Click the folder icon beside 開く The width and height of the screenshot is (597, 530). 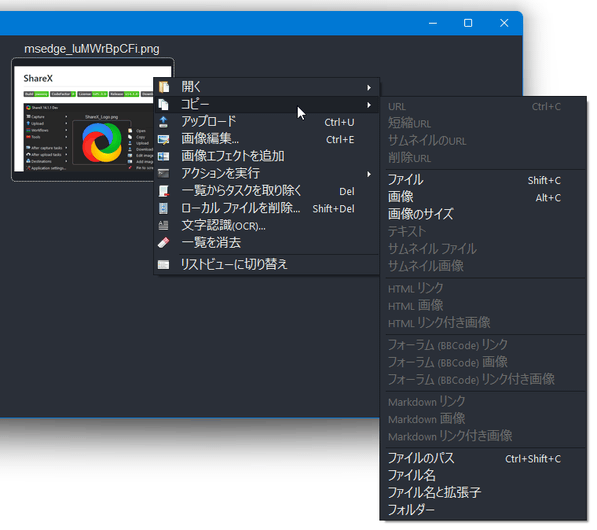click(x=164, y=87)
